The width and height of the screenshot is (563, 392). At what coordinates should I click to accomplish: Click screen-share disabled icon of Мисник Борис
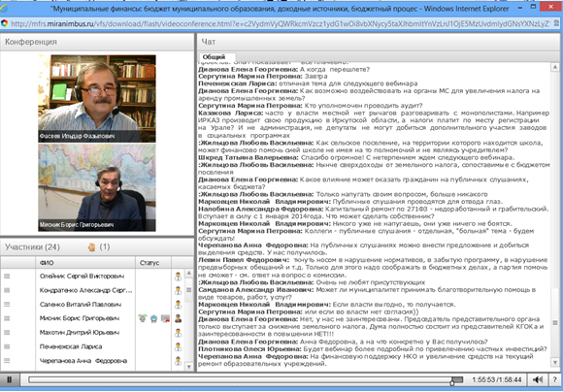tap(165, 318)
